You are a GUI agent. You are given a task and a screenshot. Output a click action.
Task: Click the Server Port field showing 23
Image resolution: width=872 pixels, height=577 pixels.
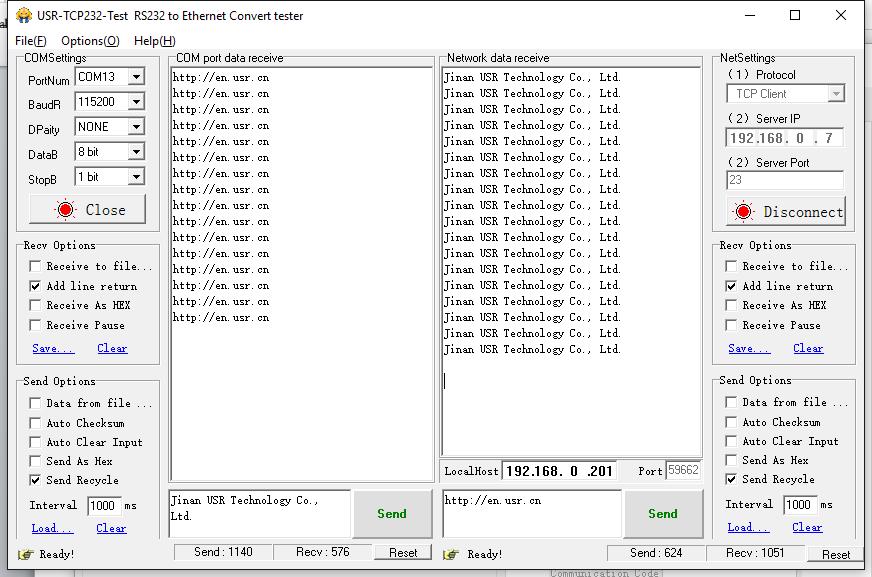tap(785, 180)
